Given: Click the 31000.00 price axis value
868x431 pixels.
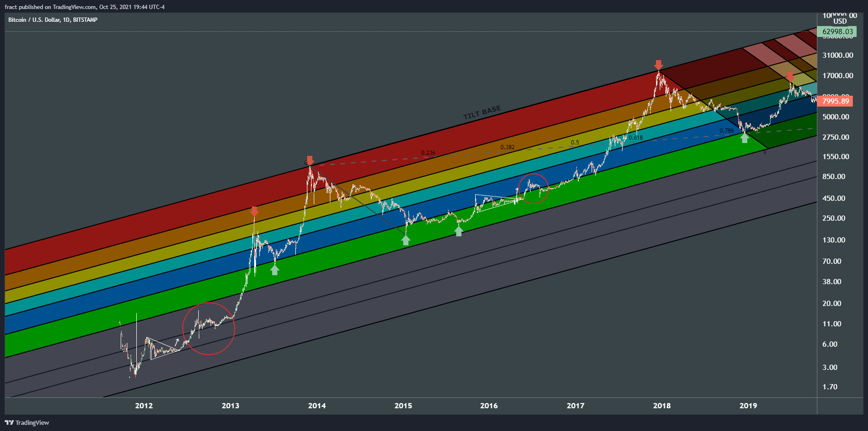Looking at the screenshot, I should click(838, 55).
